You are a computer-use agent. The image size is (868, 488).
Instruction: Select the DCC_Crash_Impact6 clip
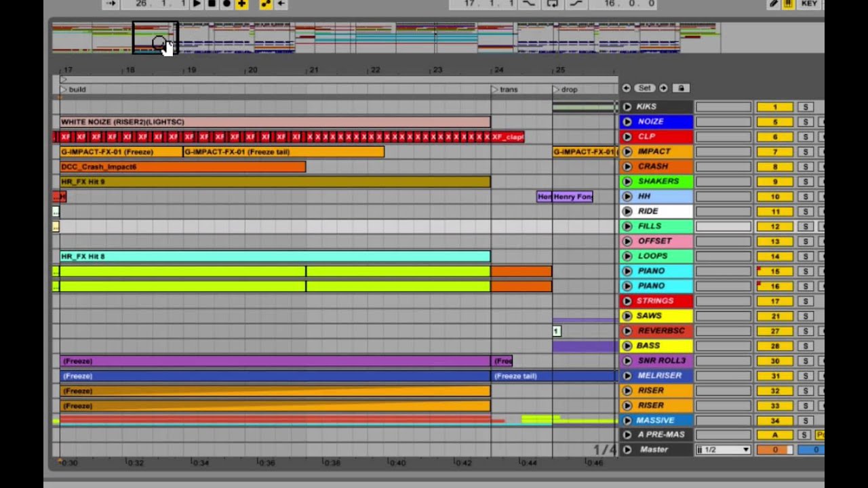(182, 167)
